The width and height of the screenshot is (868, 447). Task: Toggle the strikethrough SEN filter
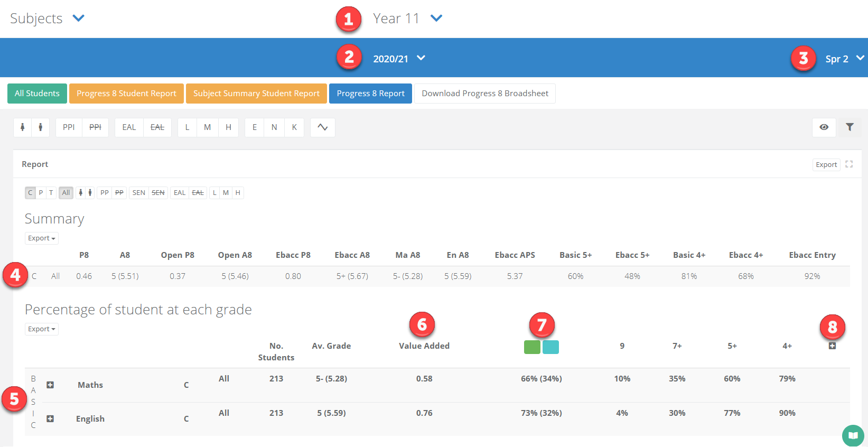coord(158,193)
